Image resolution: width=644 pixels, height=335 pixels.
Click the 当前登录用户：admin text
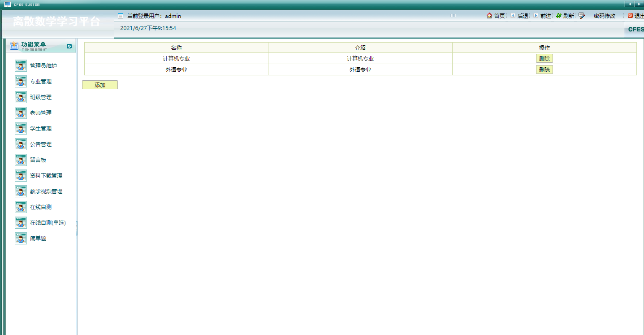point(154,16)
